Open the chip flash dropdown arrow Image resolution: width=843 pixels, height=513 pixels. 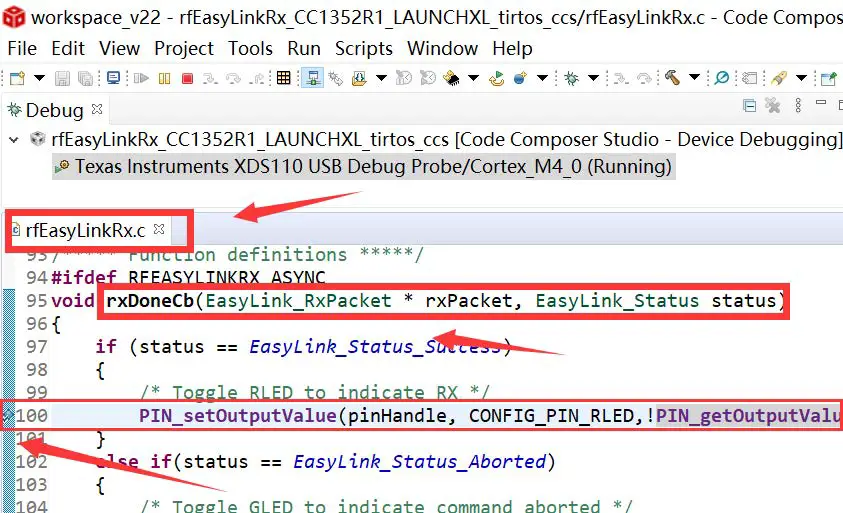tap(473, 79)
